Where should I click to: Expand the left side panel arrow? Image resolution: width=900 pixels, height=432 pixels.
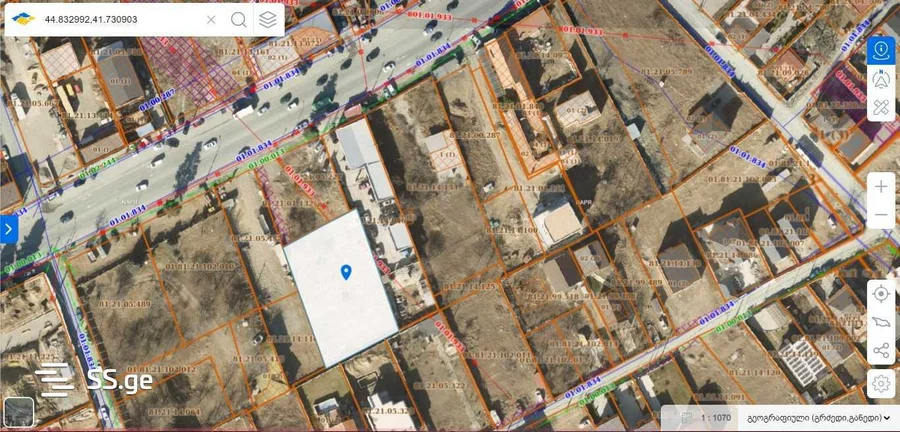pos(9,229)
